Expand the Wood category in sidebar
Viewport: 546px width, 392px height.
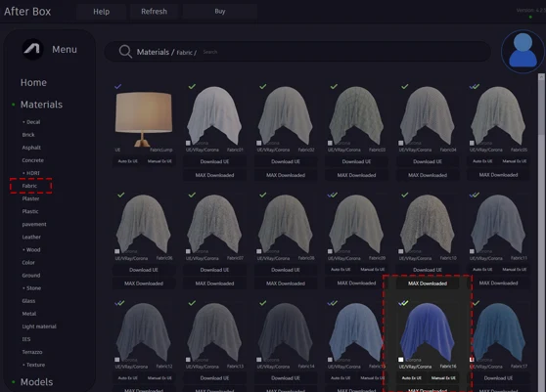[x=31, y=249]
